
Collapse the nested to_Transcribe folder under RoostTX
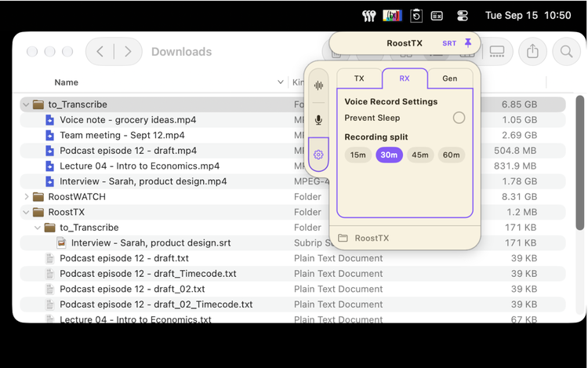tap(38, 228)
